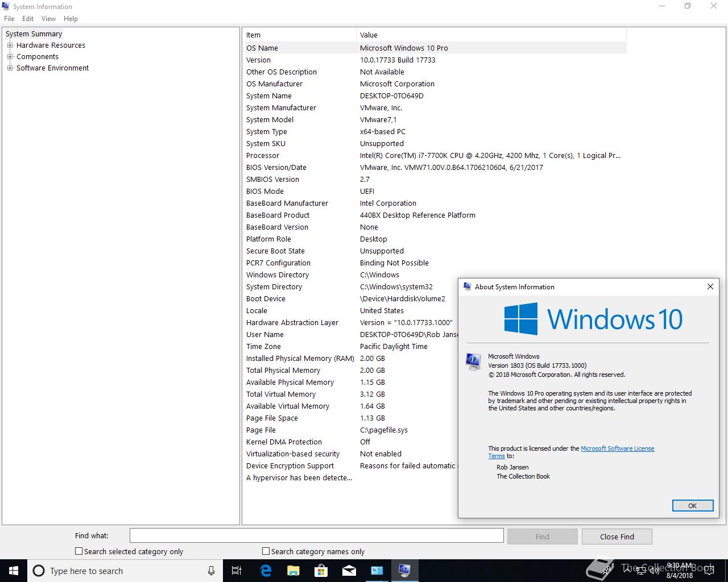Viewport: 728px width, 582px height.
Task: Open the taskbar app left of System Information
Action: point(377,571)
